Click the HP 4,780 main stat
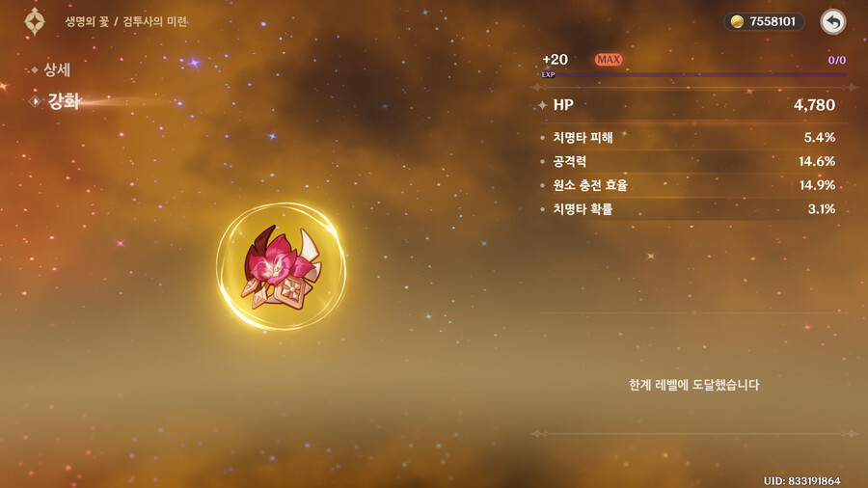The height and width of the screenshot is (488, 868). point(689,104)
